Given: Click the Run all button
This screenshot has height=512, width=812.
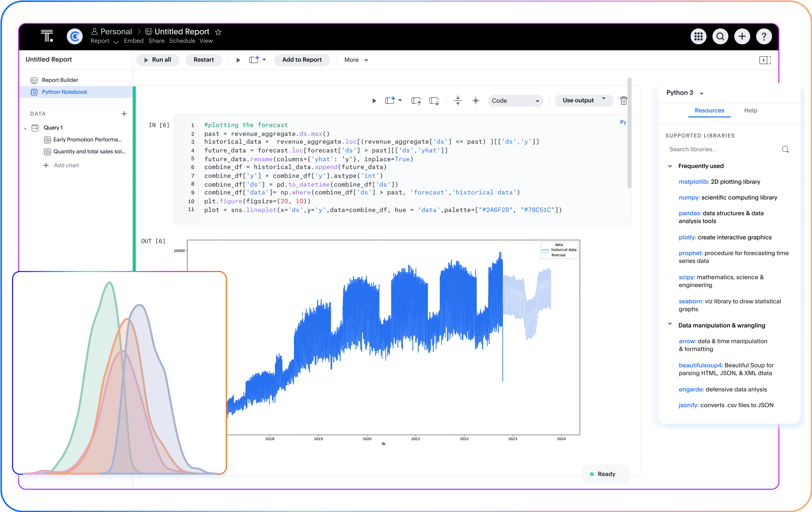Looking at the screenshot, I should (158, 60).
